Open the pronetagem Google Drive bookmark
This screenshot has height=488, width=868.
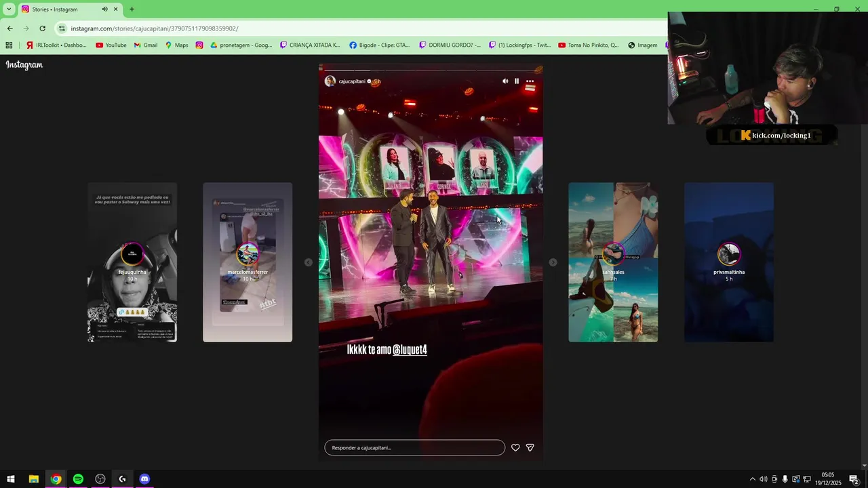241,45
